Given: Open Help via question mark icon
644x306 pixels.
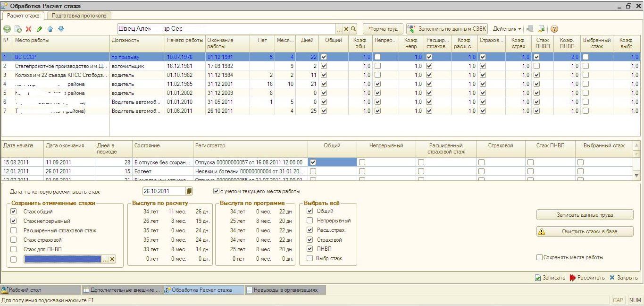Looking at the screenshot, I should 554,29.
